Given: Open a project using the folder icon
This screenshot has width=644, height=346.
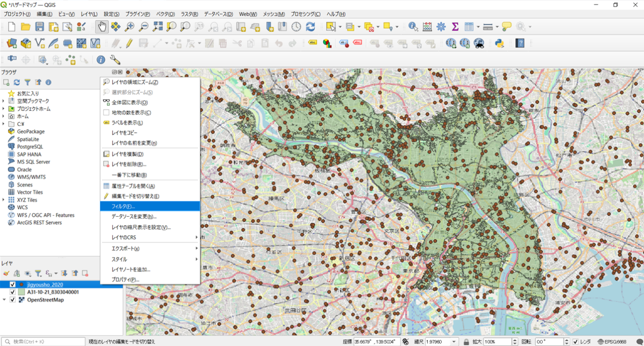Looking at the screenshot, I should [x=25, y=27].
